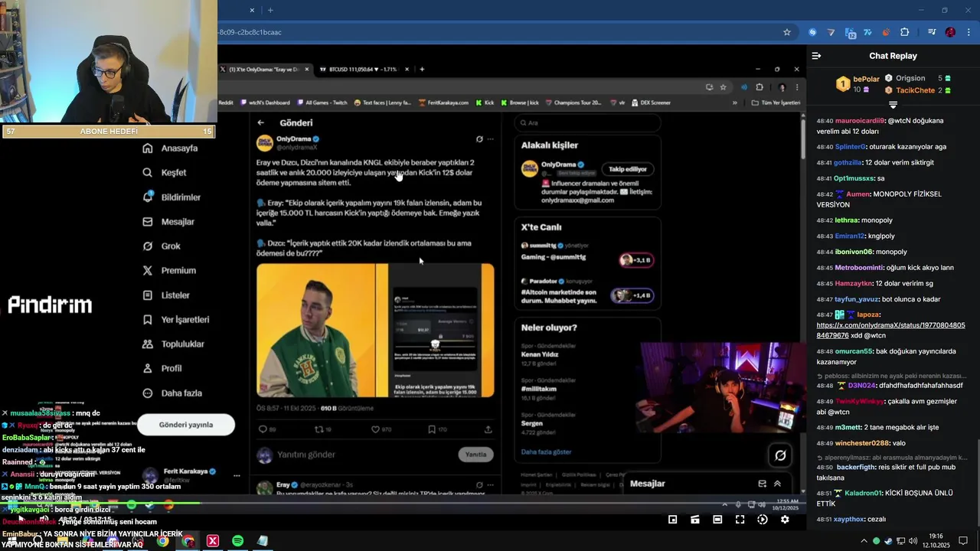Toggle theatre mode on the video player
Screen dimensions: 980x551
coord(717,520)
